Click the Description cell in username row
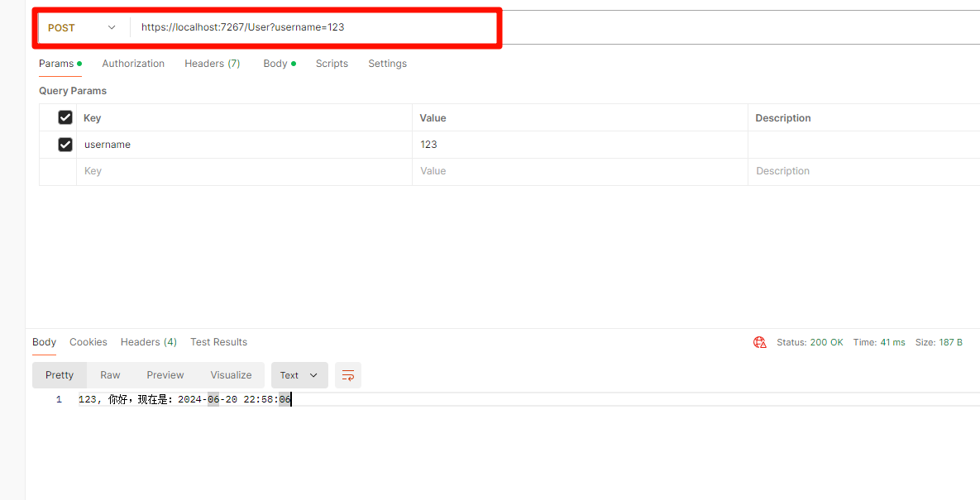The height and width of the screenshot is (500, 980). 863,145
